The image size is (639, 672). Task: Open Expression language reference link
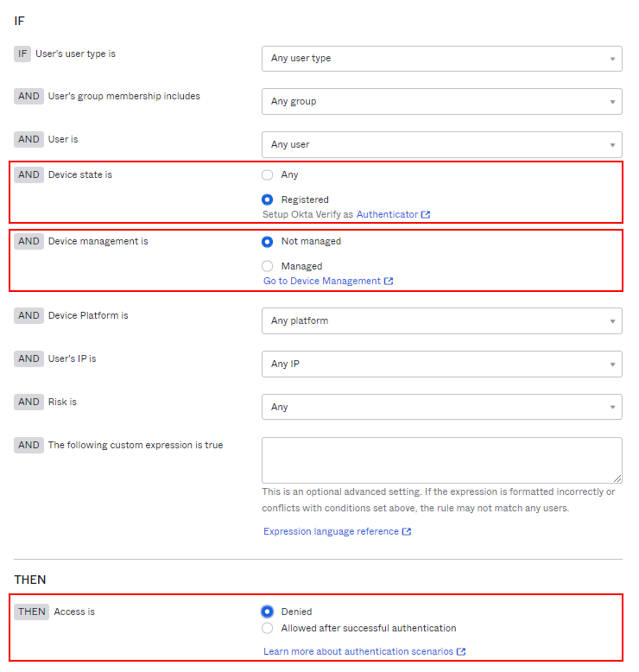click(x=331, y=532)
